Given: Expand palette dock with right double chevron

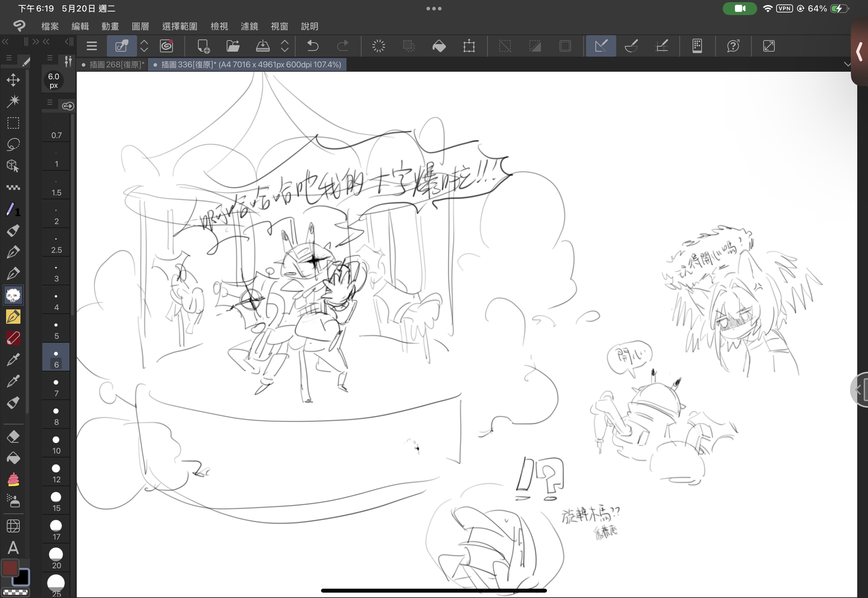Looking at the screenshot, I should click(36, 41).
